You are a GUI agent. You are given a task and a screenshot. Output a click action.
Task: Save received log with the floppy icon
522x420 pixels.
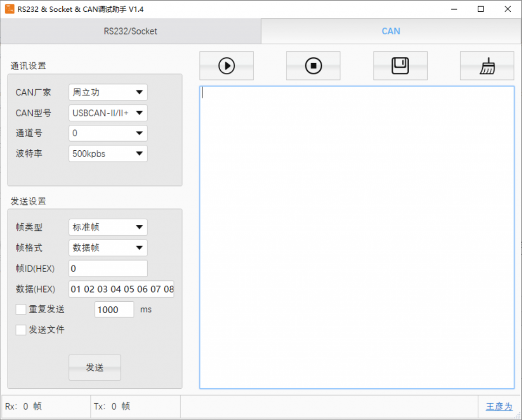point(400,66)
